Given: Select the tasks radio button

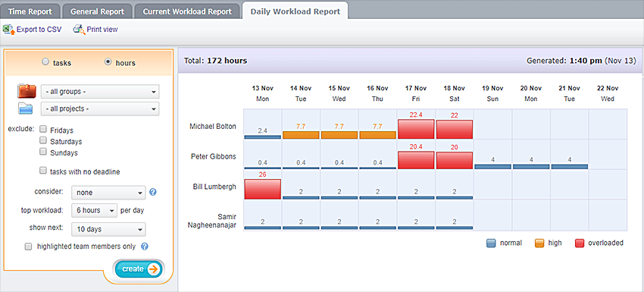Looking at the screenshot, I should point(45,62).
